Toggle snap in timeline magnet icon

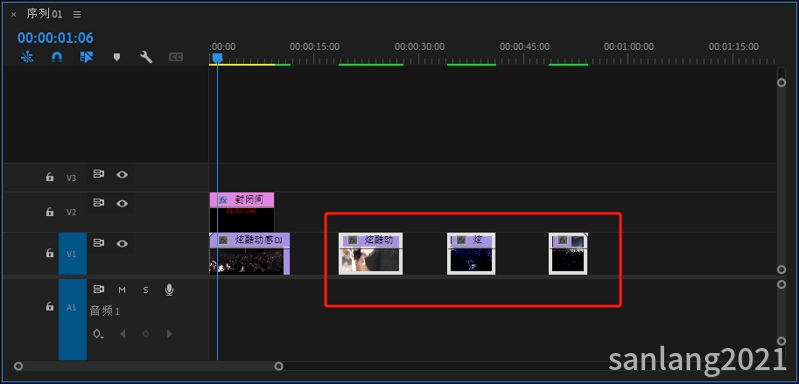click(57, 57)
